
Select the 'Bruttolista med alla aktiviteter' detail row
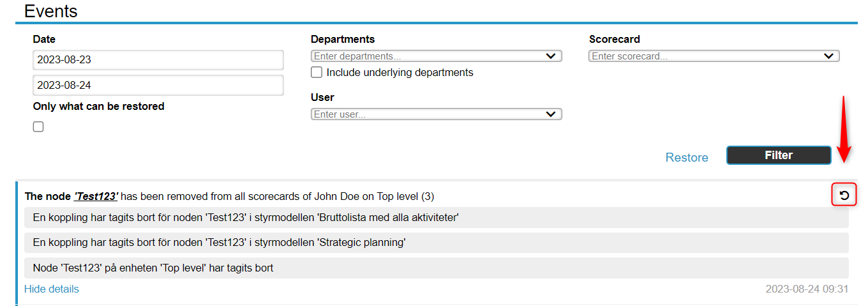(x=436, y=217)
